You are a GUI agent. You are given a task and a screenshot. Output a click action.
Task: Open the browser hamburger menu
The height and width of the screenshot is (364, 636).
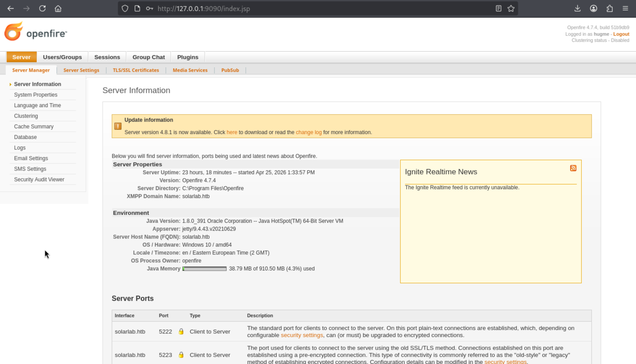click(x=625, y=9)
